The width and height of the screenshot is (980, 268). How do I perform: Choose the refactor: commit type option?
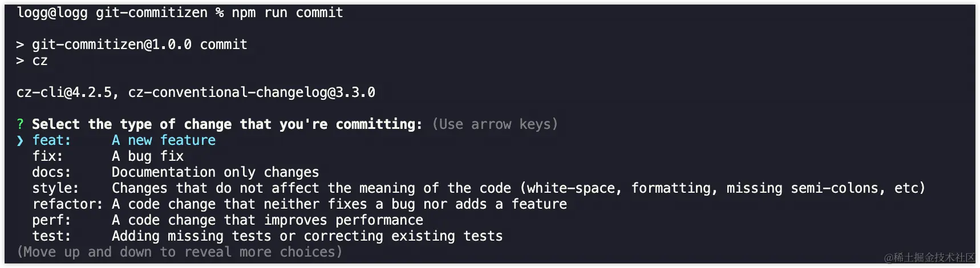pyautogui.click(x=67, y=204)
